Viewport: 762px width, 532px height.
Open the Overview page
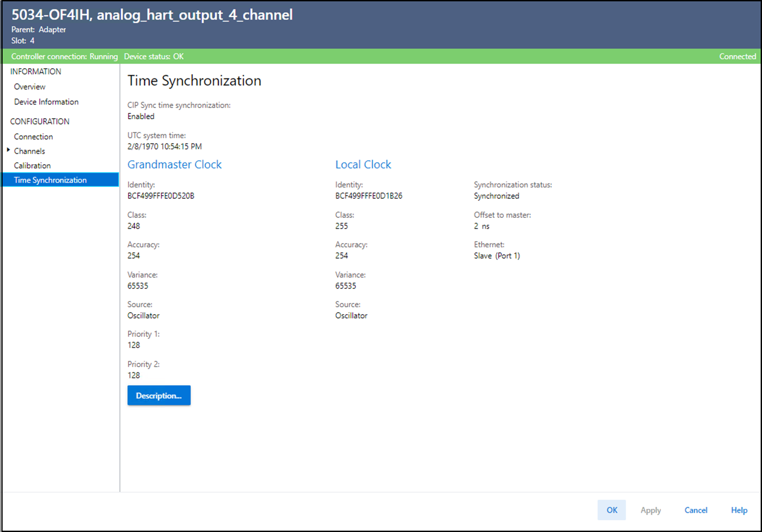point(30,87)
